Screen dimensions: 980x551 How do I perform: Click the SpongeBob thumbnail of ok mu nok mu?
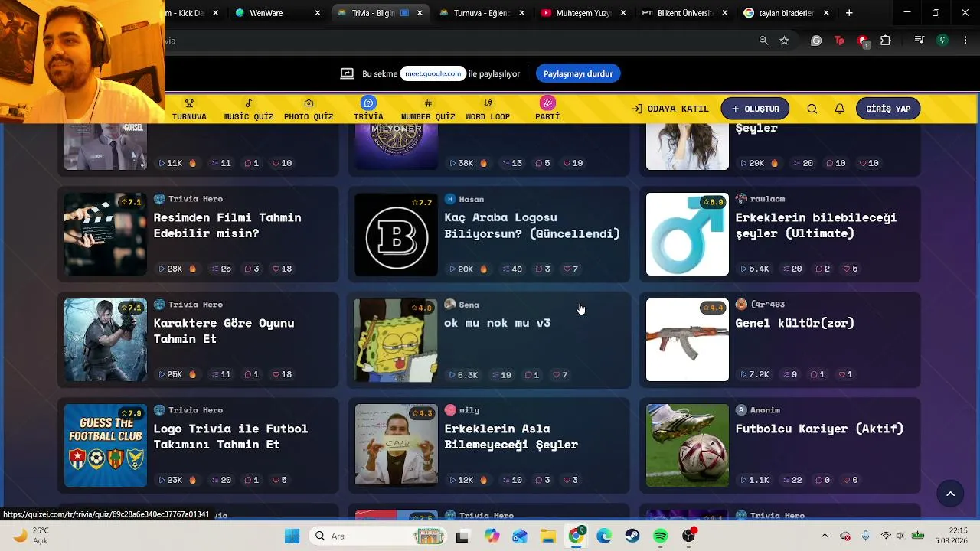[397, 340]
